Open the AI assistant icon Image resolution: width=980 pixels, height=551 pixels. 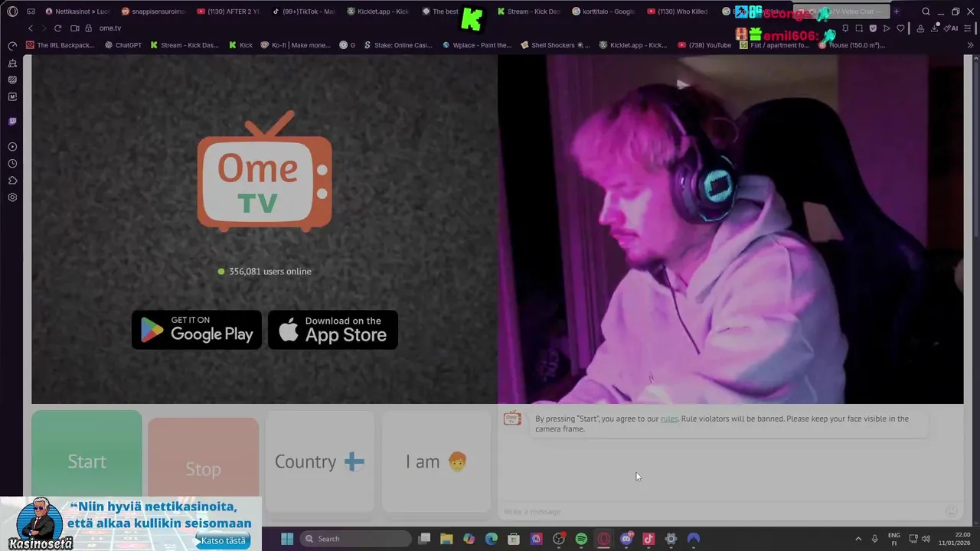point(950,28)
